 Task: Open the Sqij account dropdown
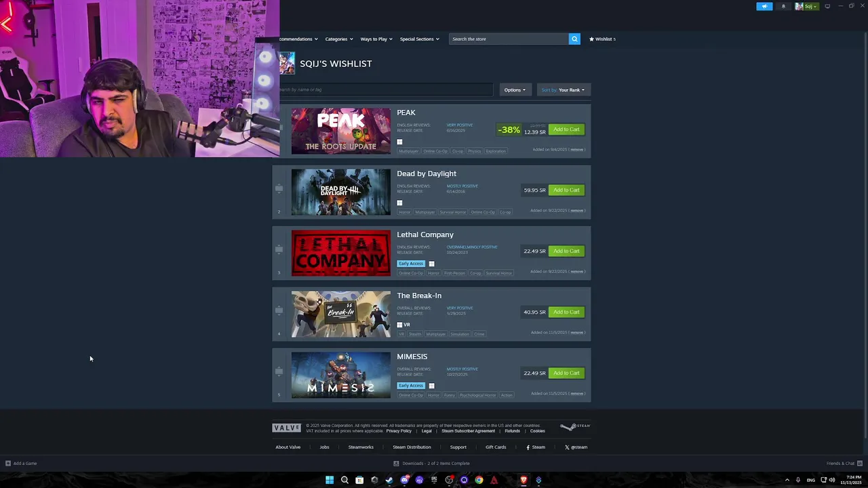coord(806,6)
